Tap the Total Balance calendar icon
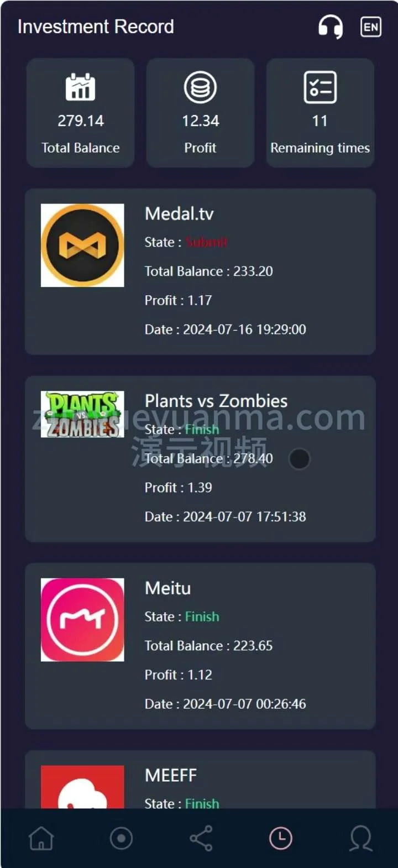 point(80,87)
